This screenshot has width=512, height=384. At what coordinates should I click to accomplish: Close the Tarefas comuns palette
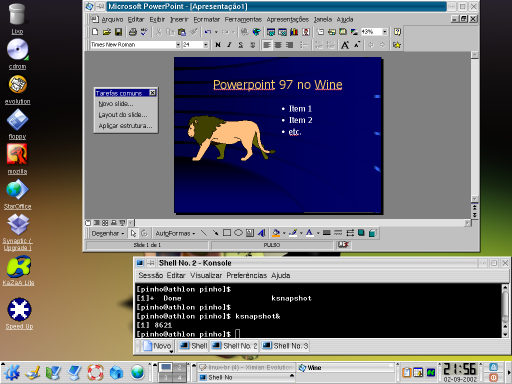pyautogui.click(x=152, y=93)
